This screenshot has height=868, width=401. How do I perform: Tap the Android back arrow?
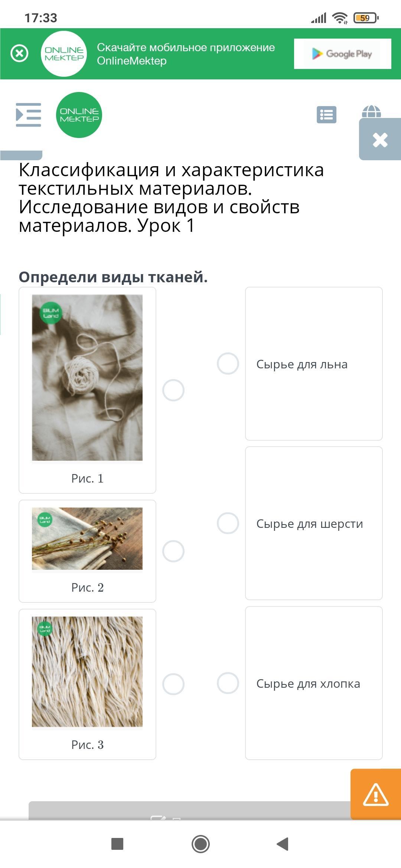283,844
